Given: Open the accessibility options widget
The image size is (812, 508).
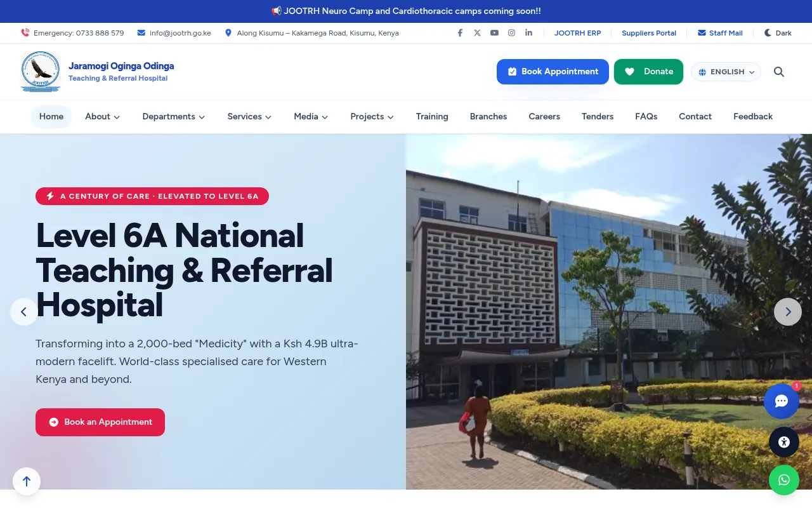Looking at the screenshot, I should pos(784,442).
